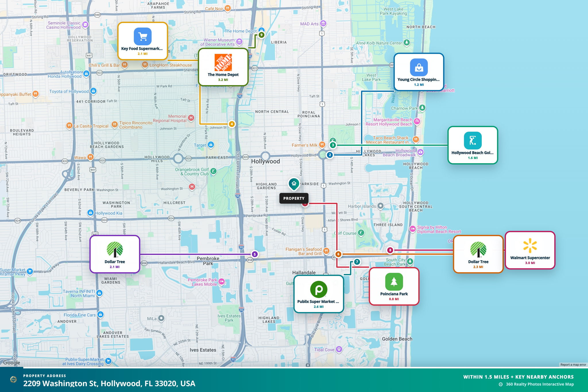Image resolution: width=588 pixels, height=392 pixels.
Task: Click the Toyota of Hollywood dealer icon
Action: pos(93,91)
